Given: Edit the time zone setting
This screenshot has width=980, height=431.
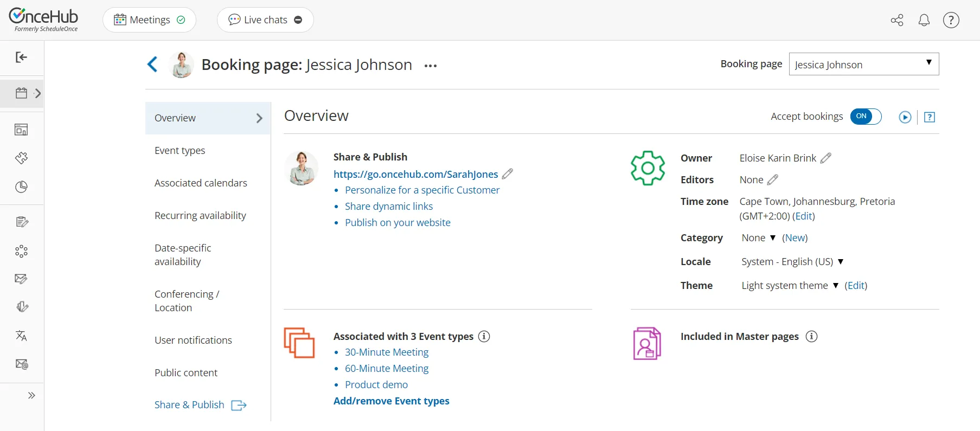Looking at the screenshot, I should [x=804, y=216].
